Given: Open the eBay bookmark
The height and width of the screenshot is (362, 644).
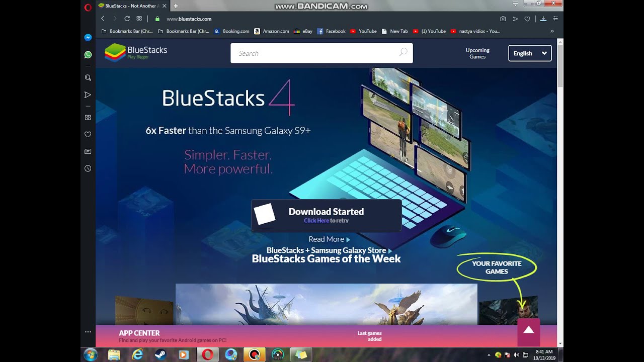Looking at the screenshot, I should (303, 31).
